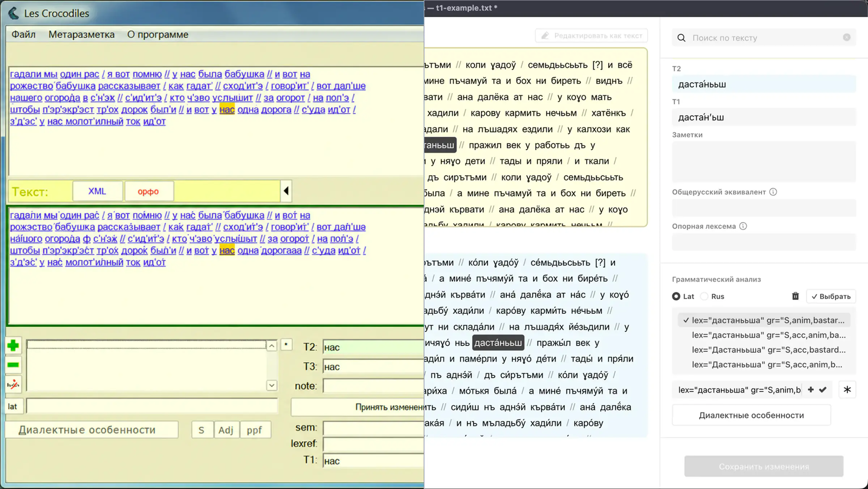868x489 pixels.
Task: Click the trash delete icon
Action: [795, 296]
